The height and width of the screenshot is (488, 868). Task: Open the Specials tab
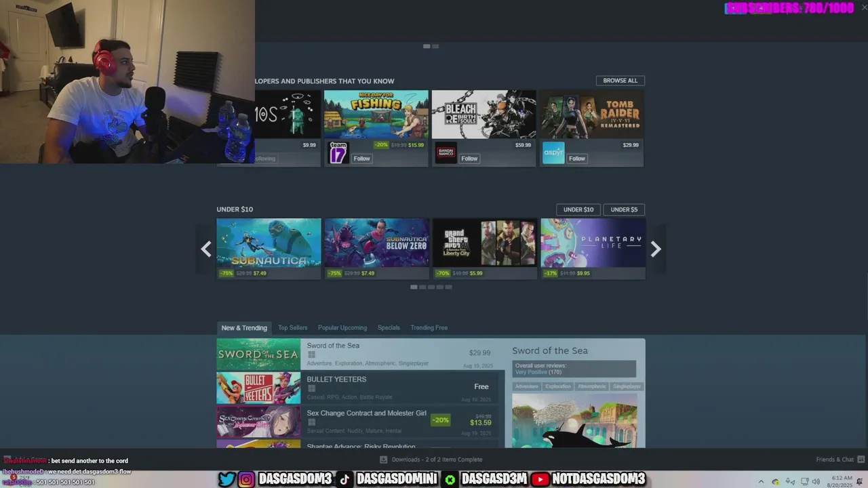point(389,328)
